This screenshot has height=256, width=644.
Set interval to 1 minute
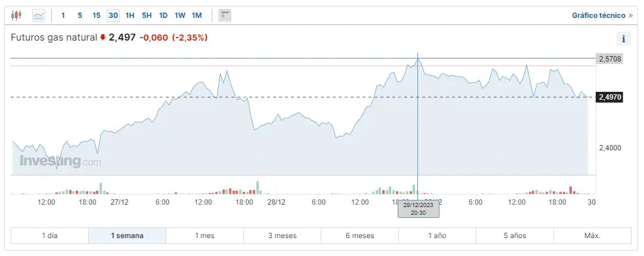[63, 15]
